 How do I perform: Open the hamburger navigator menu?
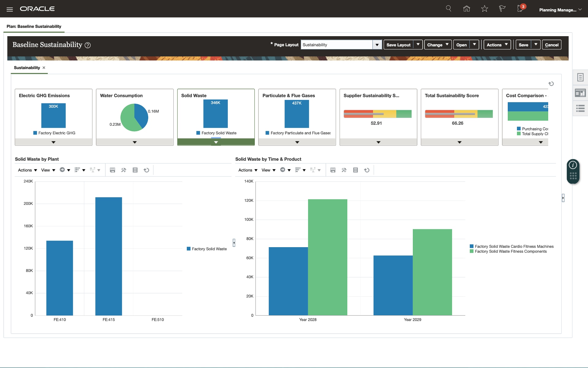10,9
